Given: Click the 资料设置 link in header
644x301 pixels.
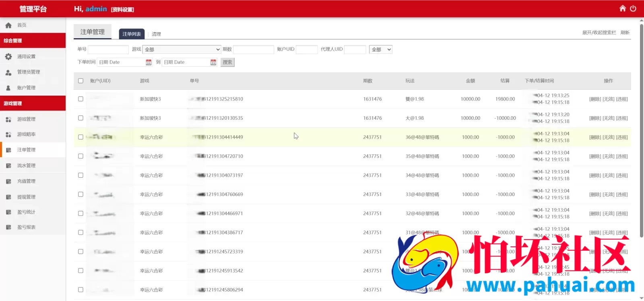Looking at the screenshot, I should tap(122, 10).
